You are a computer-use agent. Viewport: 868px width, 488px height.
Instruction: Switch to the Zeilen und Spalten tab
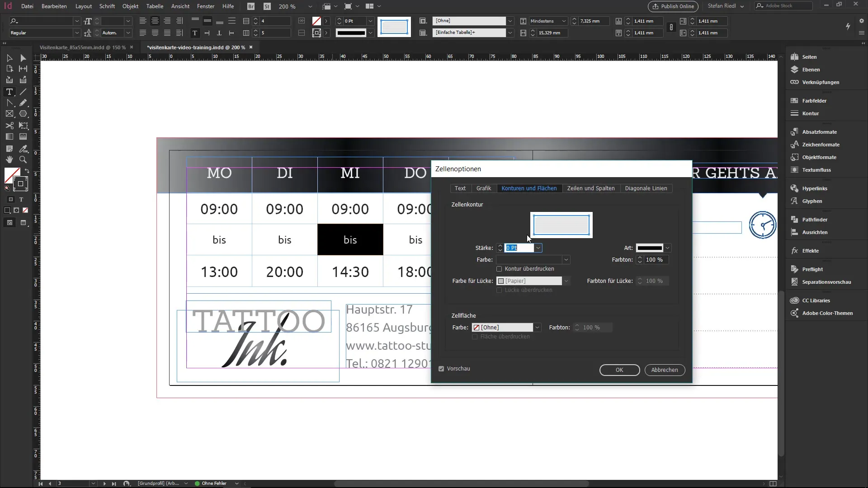pos(591,188)
